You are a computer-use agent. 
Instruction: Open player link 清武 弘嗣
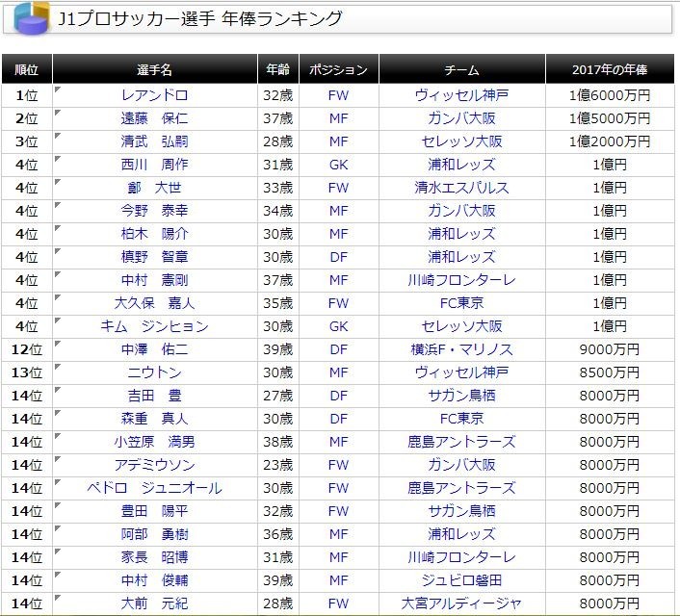[x=155, y=141]
